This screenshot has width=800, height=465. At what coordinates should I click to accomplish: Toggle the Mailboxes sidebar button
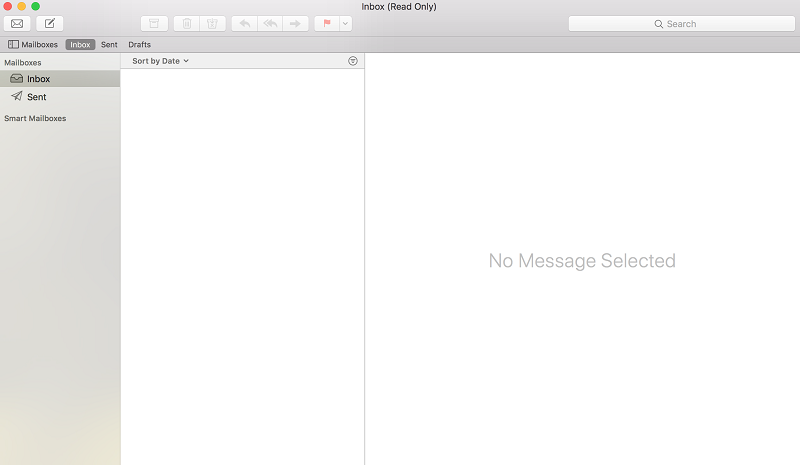[x=33, y=44]
